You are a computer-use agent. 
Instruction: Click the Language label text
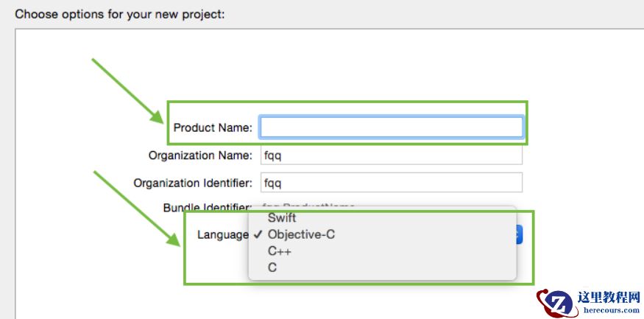(x=222, y=234)
